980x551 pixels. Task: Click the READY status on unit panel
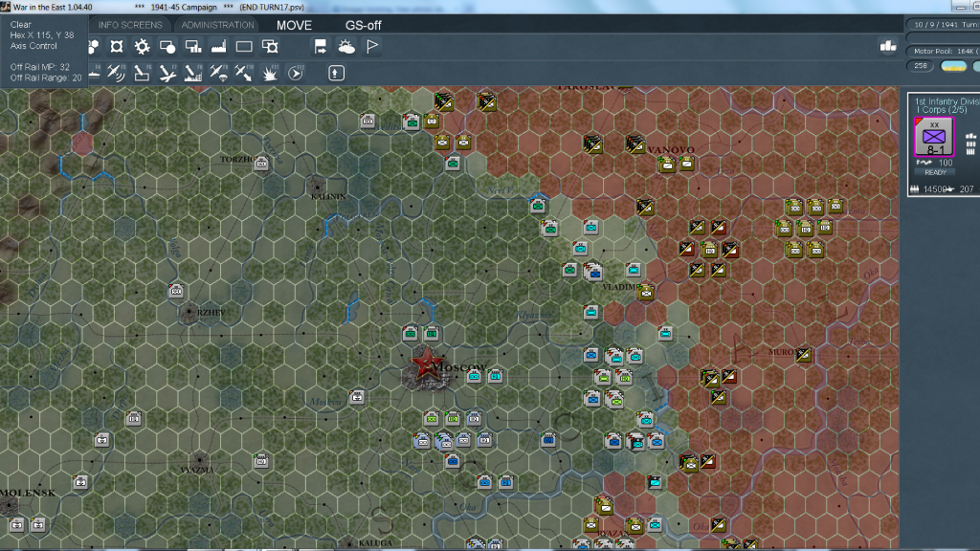pyautogui.click(x=935, y=172)
